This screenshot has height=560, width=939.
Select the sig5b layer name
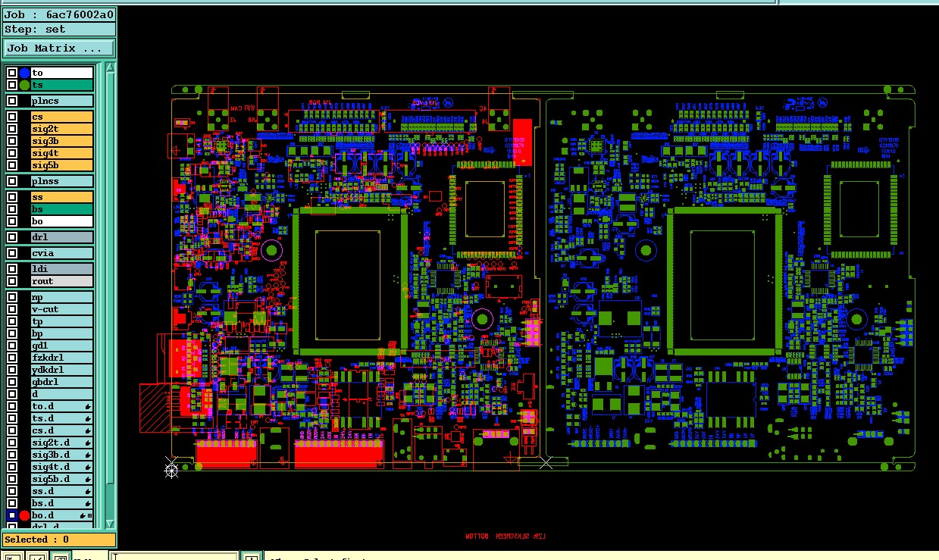(x=61, y=165)
